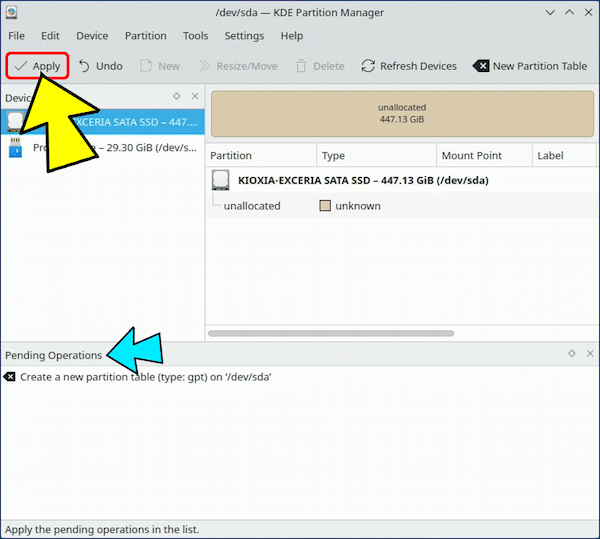Viewport: 600px width, 539px height.
Task: Open the Device menu
Action: click(92, 36)
